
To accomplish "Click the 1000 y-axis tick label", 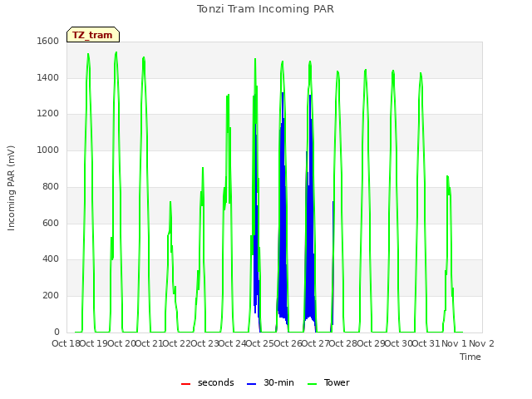I will 48,150.
